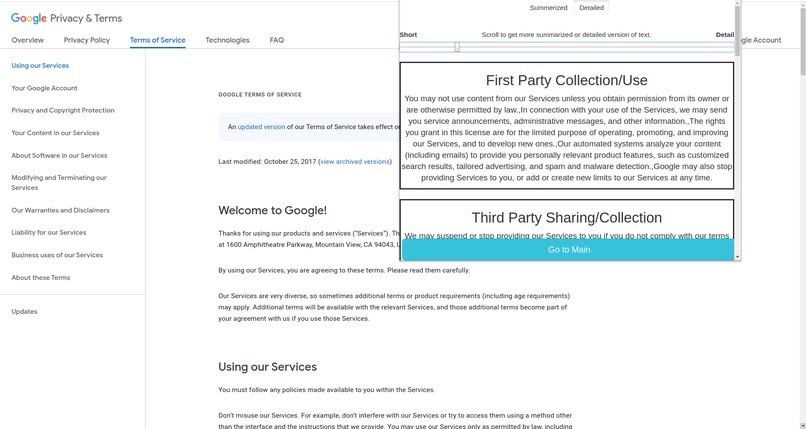Switch popup to Summerized view

coord(548,8)
